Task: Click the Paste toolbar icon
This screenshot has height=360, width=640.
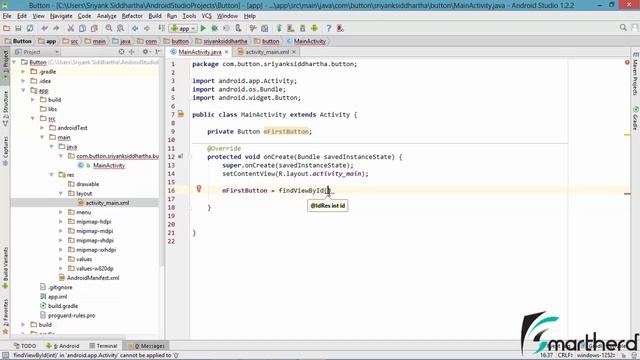Action: [x=94, y=28]
